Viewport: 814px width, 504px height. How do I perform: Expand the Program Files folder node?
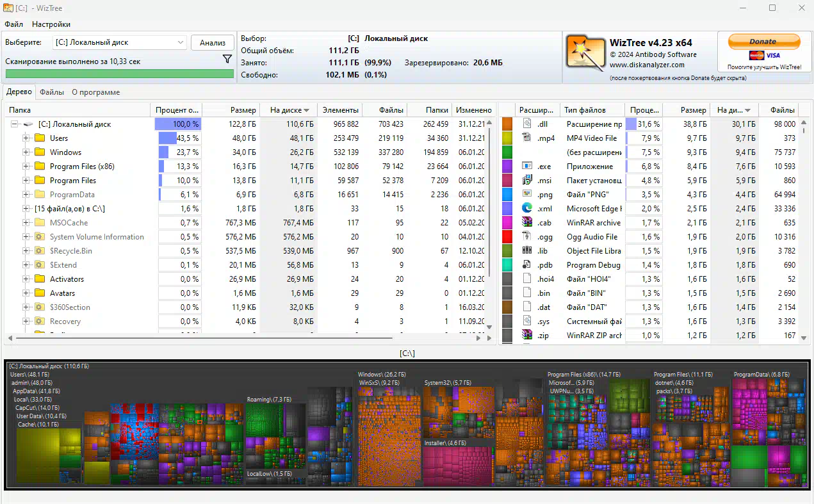click(x=26, y=181)
